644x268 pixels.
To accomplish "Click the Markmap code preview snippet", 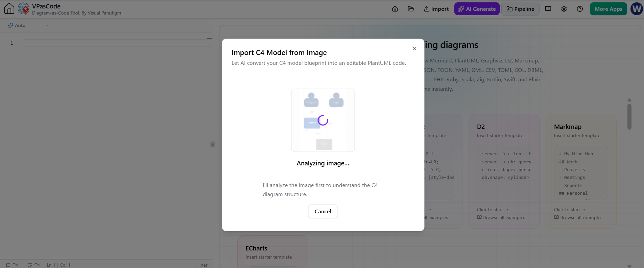I will click(581, 172).
